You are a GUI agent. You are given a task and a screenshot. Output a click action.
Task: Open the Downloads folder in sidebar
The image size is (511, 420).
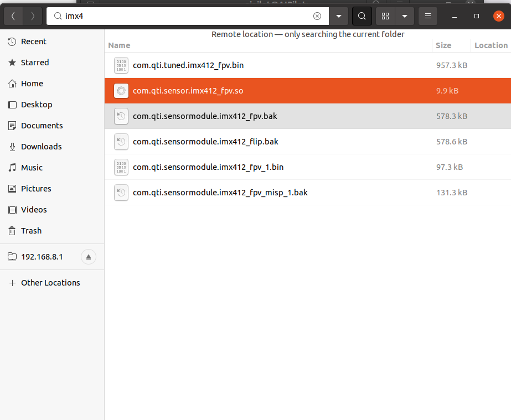click(41, 147)
